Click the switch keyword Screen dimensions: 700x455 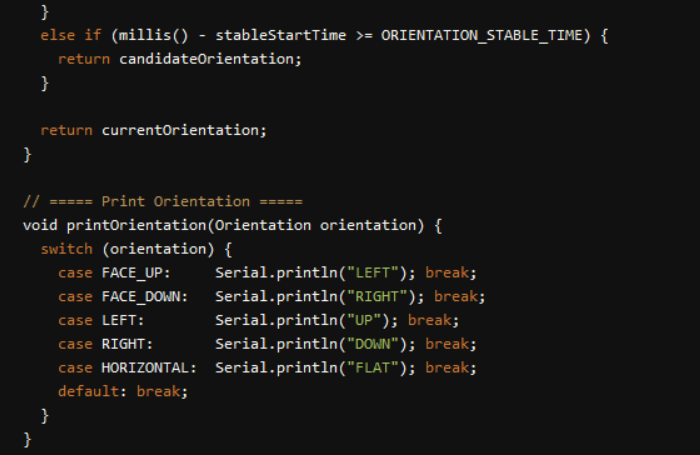pyautogui.click(x=66, y=248)
